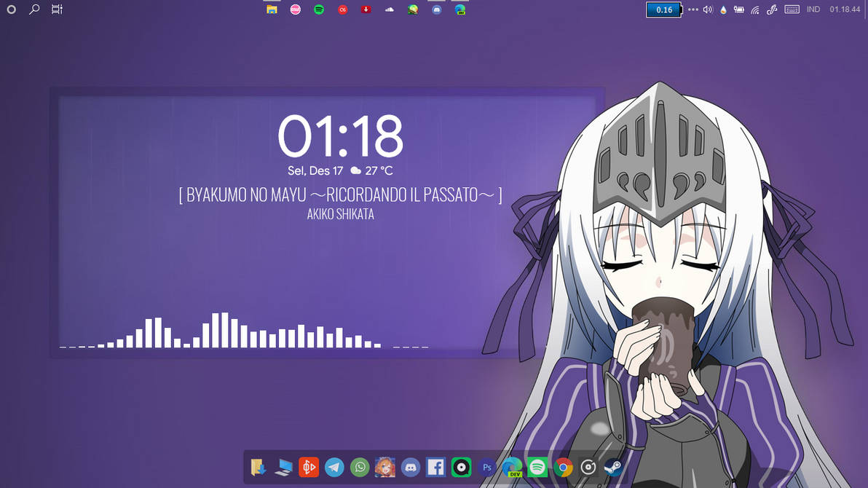Click the song title 'BYAKUMO NO MAYU'
The height and width of the screenshot is (488, 868).
[x=246, y=195]
